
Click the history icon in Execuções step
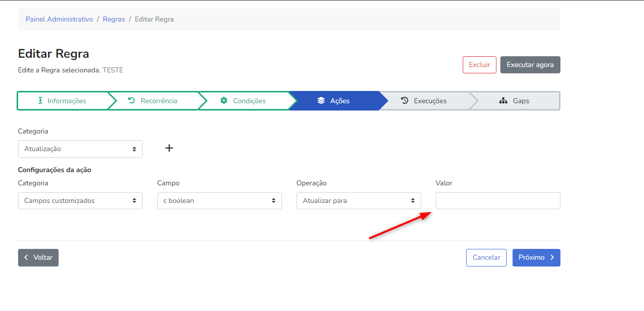(405, 101)
